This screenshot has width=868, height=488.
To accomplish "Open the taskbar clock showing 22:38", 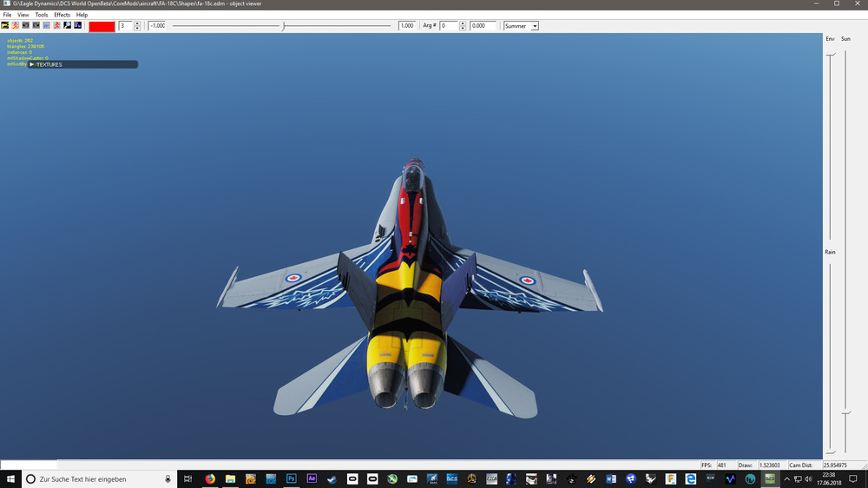I will (x=829, y=479).
